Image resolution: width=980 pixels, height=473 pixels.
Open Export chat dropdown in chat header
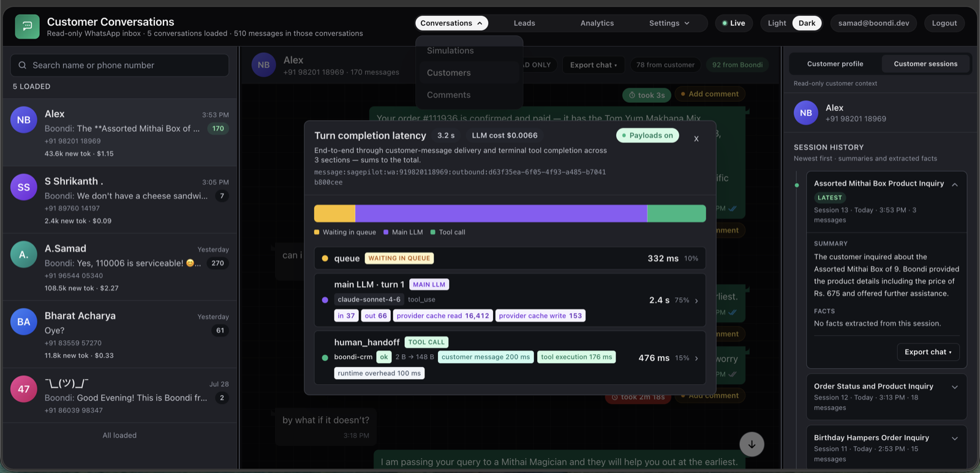point(594,65)
